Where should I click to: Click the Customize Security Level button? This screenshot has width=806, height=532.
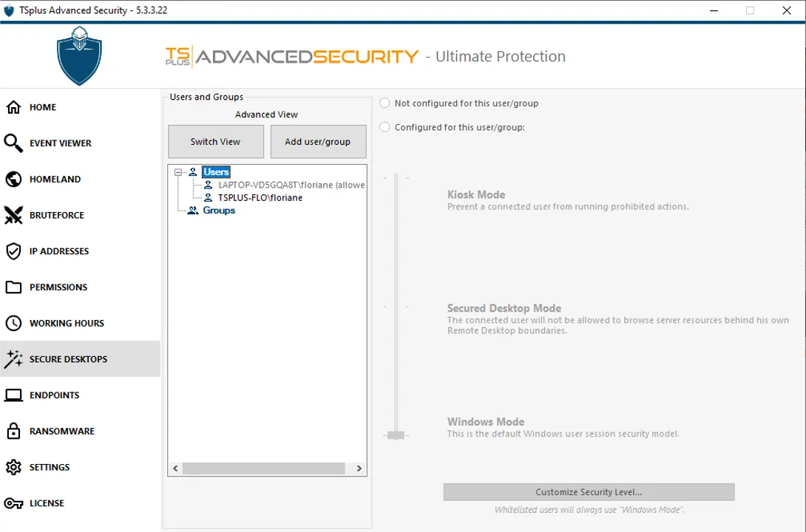pyautogui.click(x=589, y=492)
